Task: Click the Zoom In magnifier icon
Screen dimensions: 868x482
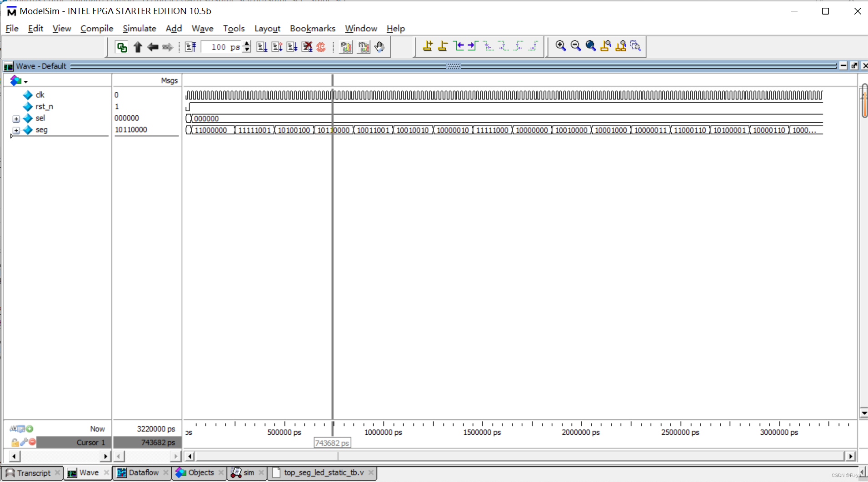Action: pos(560,46)
